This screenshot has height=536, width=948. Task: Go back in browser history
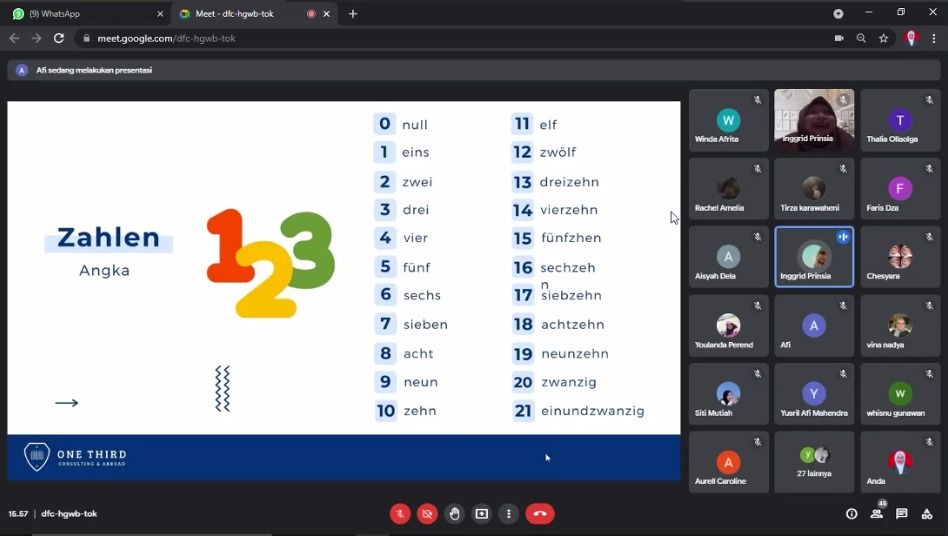point(15,38)
